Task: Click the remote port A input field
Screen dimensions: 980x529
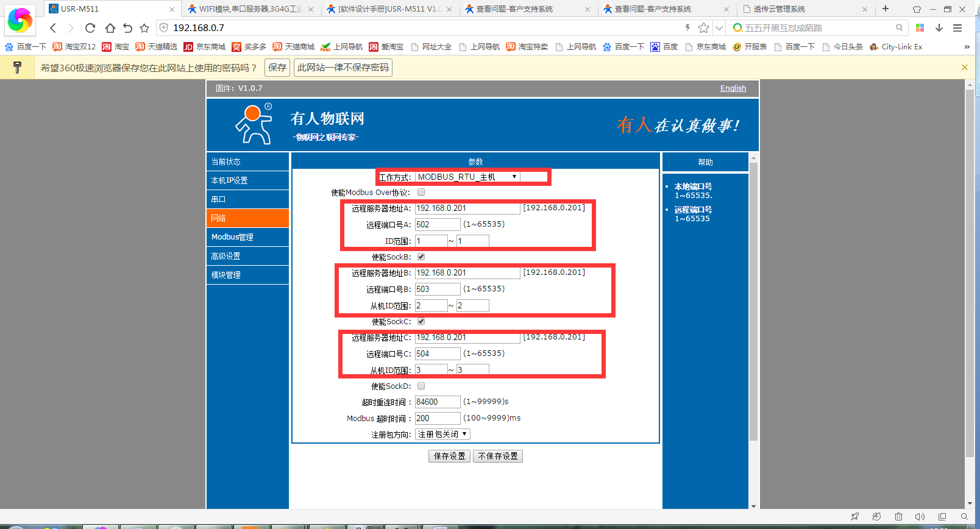Action: click(x=438, y=225)
